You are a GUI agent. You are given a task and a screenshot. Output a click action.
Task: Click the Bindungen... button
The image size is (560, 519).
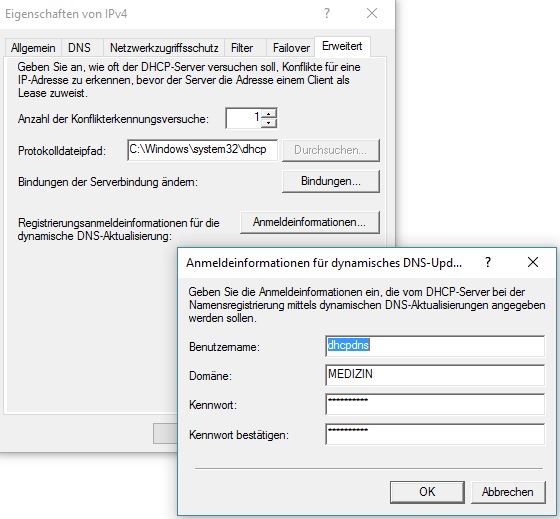point(331,181)
